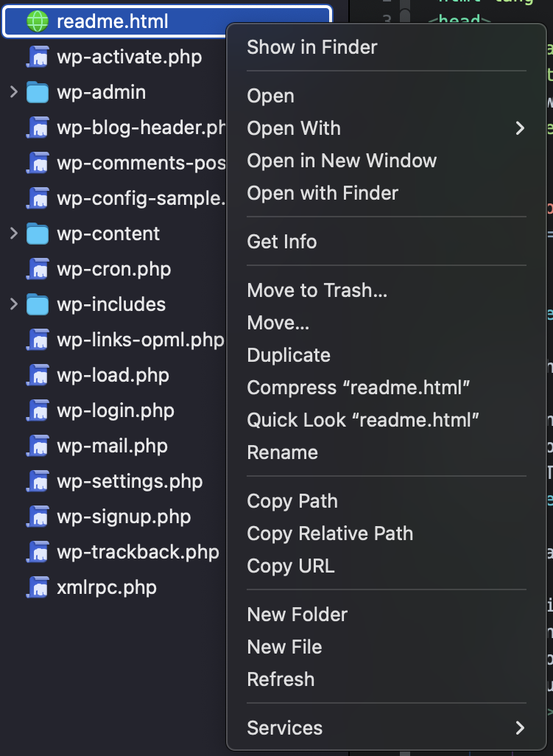Screen dimensions: 553x756
Task: Select the readme.html file name
Action: 113,21
